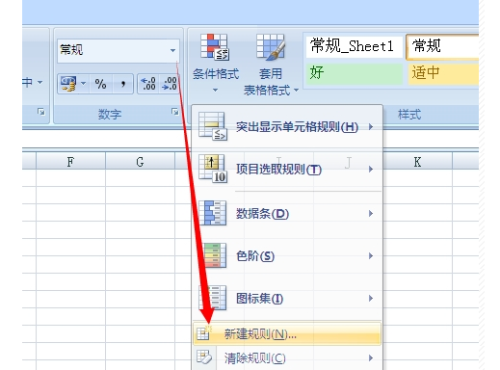Viewport: 500px width, 370px height.
Task: Apply percent style with the % icon
Action: 100,84
